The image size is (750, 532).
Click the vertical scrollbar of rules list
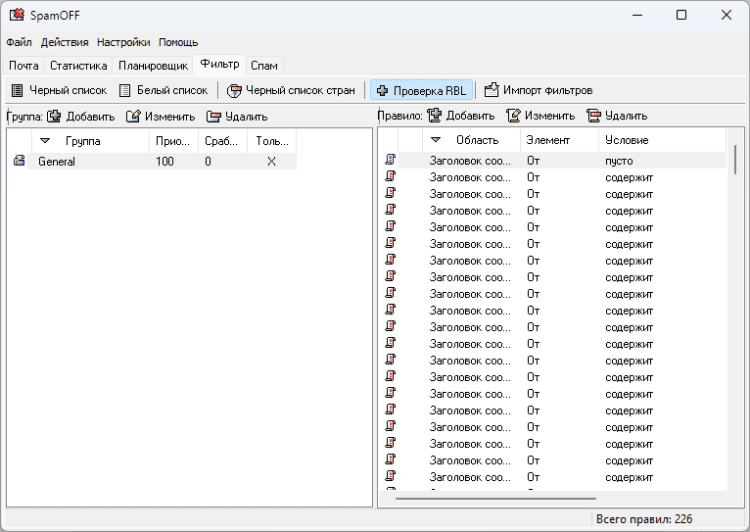[735, 160]
